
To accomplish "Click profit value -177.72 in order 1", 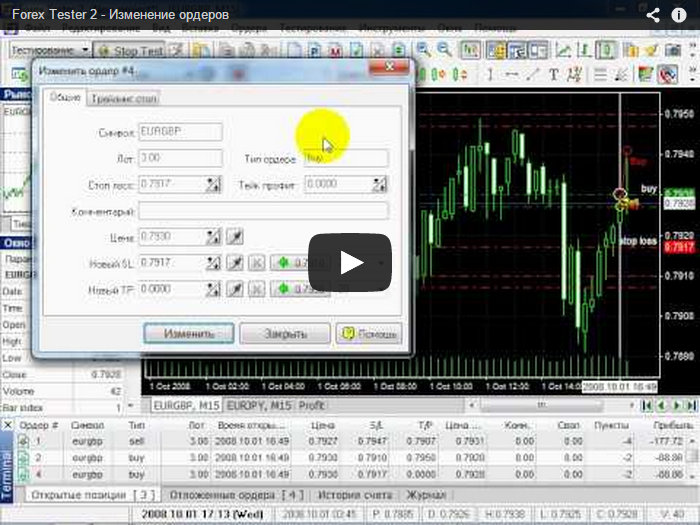I will (x=665, y=441).
